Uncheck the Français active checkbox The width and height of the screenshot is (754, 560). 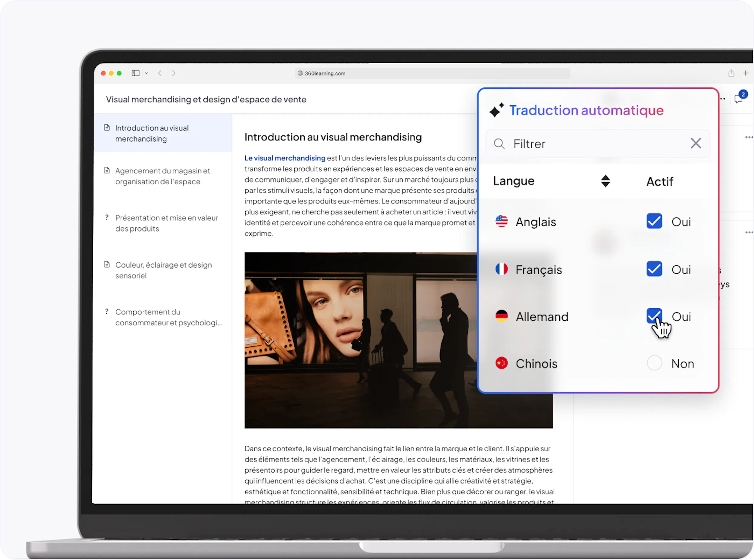654,269
